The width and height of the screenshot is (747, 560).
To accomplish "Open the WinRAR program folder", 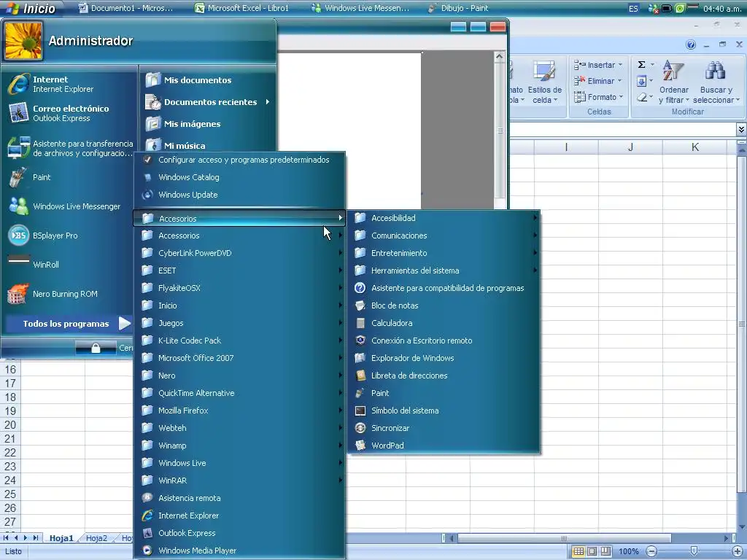I will 239,481.
